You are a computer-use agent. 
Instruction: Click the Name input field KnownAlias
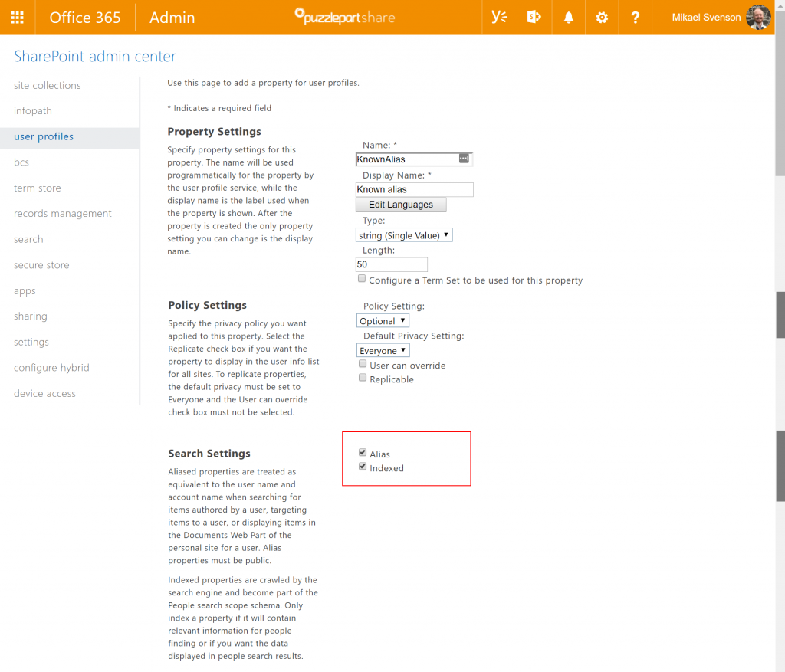[414, 159]
